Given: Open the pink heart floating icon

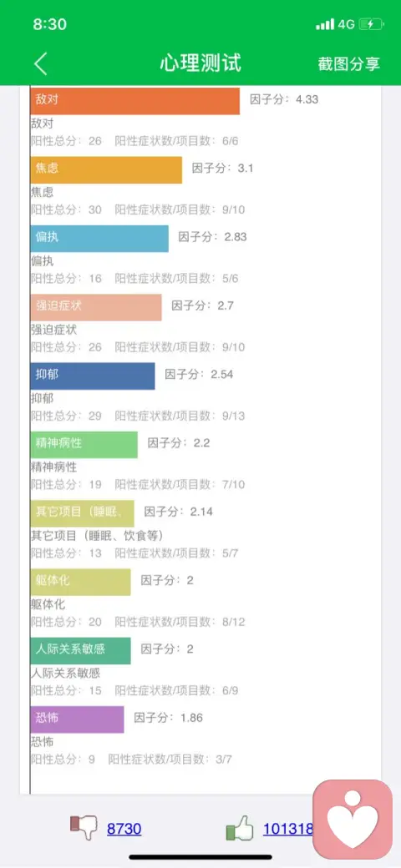Looking at the screenshot, I should 353,820.
